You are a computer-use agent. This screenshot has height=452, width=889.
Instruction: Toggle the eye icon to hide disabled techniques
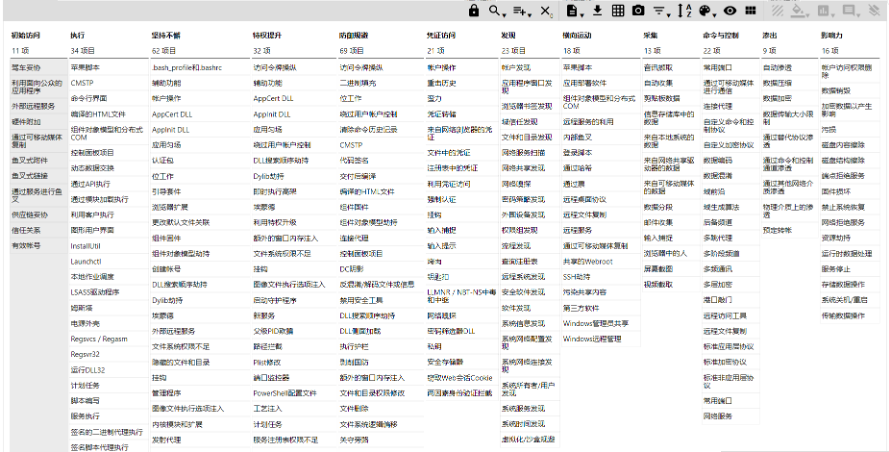731,10
